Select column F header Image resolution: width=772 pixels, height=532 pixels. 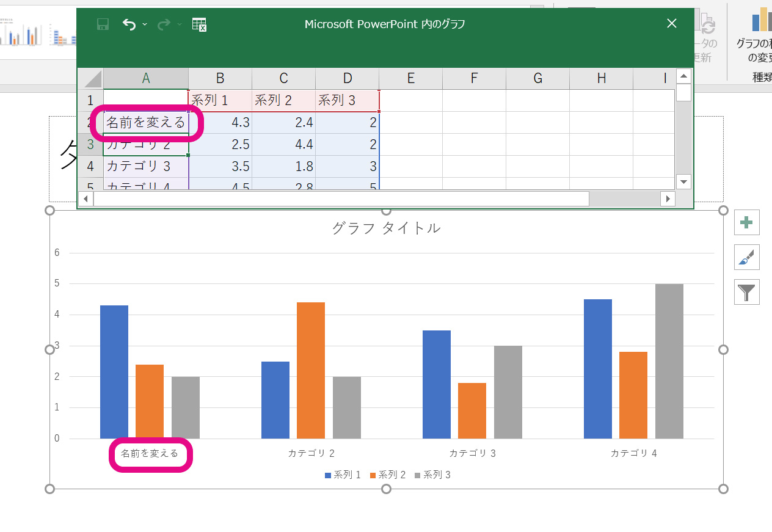[474, 78]
